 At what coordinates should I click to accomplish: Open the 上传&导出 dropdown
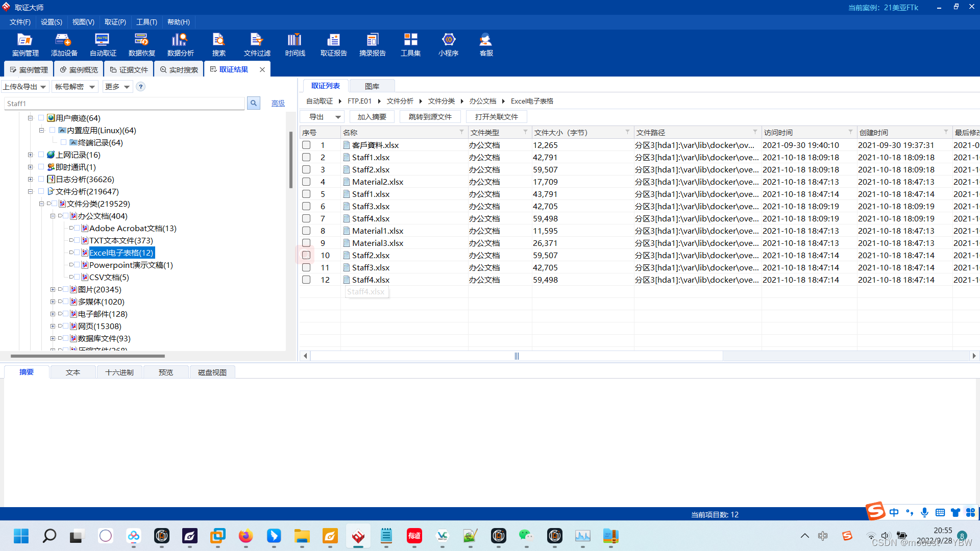click(x=25, y=87)
